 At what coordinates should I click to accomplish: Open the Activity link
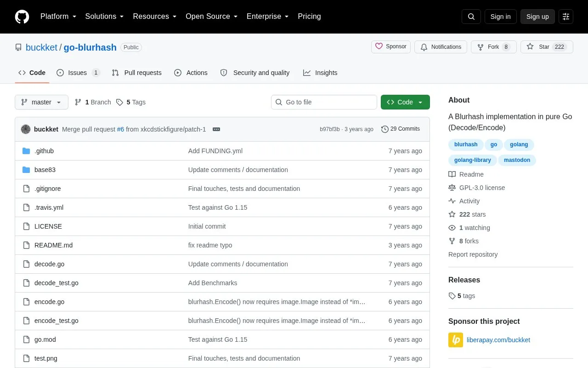(464, 201)
